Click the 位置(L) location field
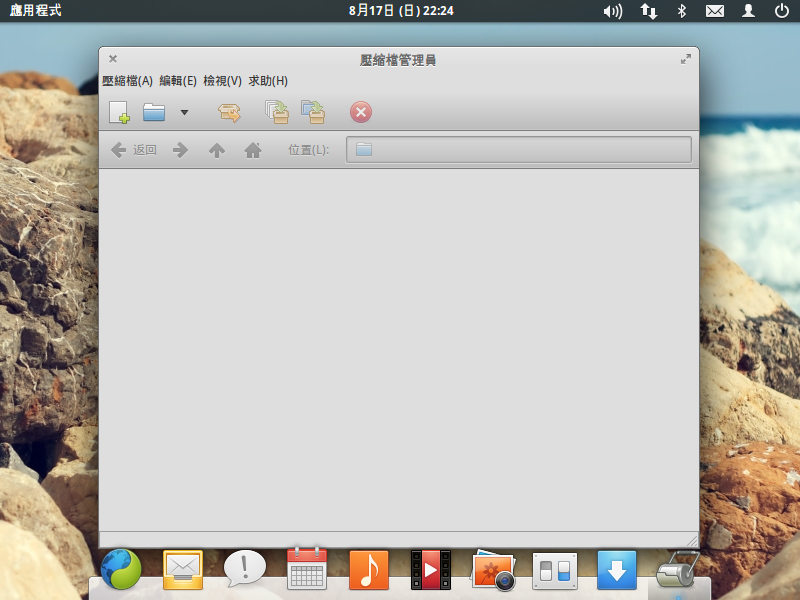The height and width of the screenshot is (600, 800). (x=519, y=149)
